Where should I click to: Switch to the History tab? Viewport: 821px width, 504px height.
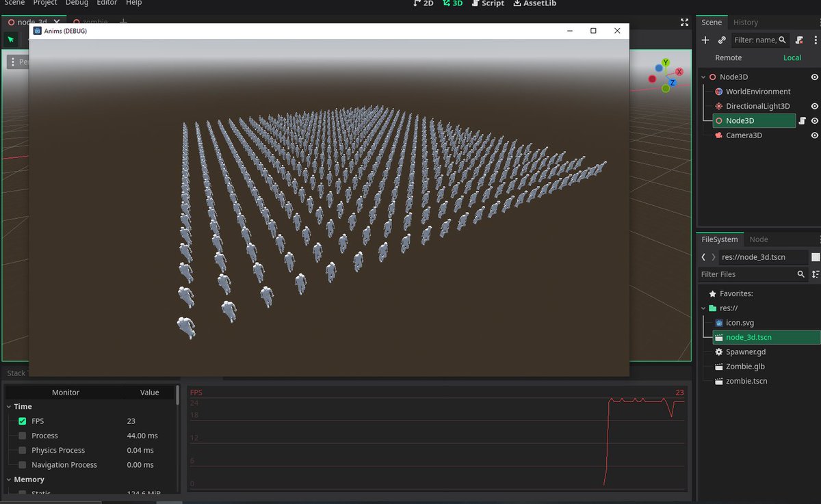pyautogui.click(x=745, y=23)
